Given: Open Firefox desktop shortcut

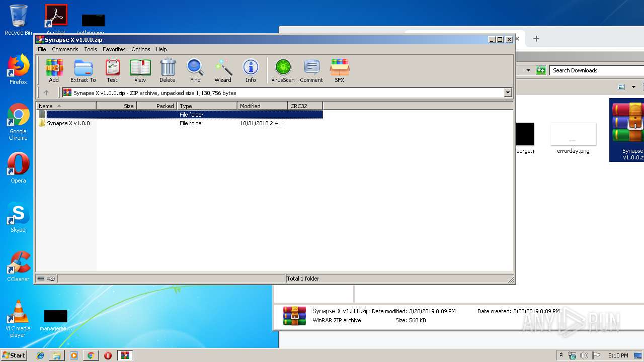Looking at the screenshot, I should point(18,69).
